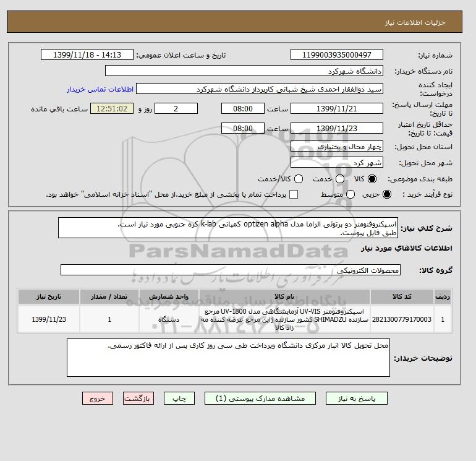476x461 pixels.
Task: Click product code 2821300779170003 cell
Action: [402, 319]
